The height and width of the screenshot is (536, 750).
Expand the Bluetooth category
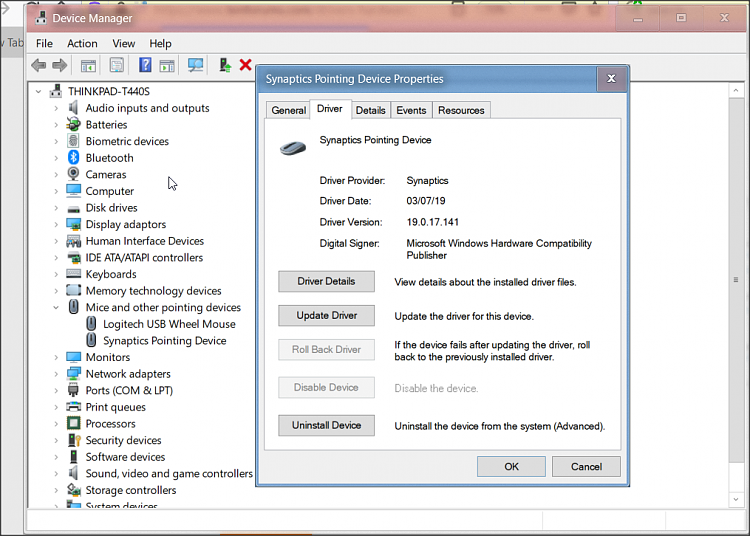coord(56,158)
